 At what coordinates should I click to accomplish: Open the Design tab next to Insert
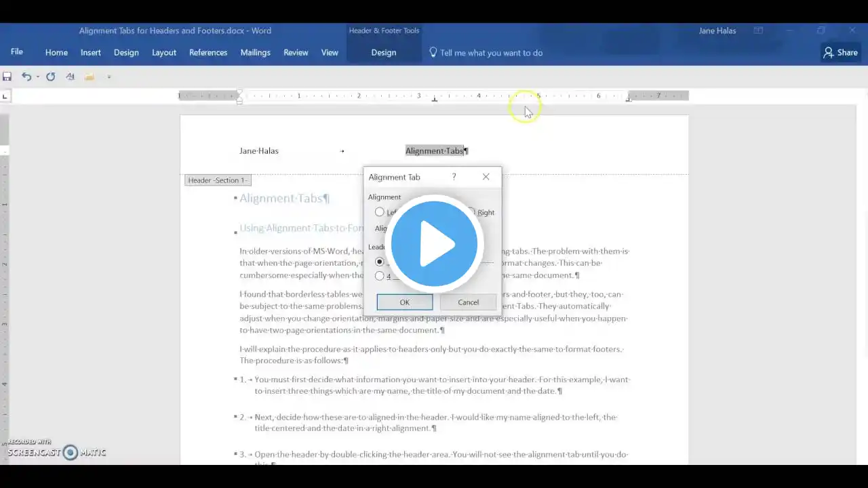126,52
